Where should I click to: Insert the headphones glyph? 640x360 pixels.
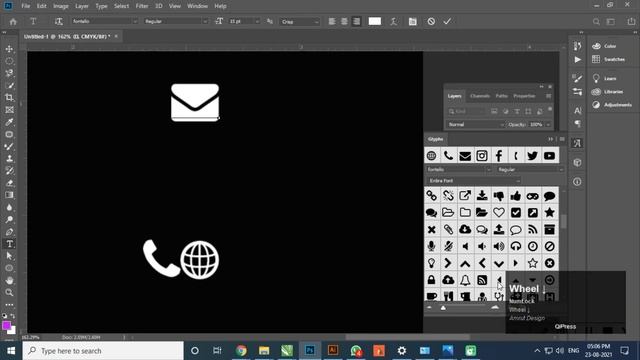coord(516,246)
